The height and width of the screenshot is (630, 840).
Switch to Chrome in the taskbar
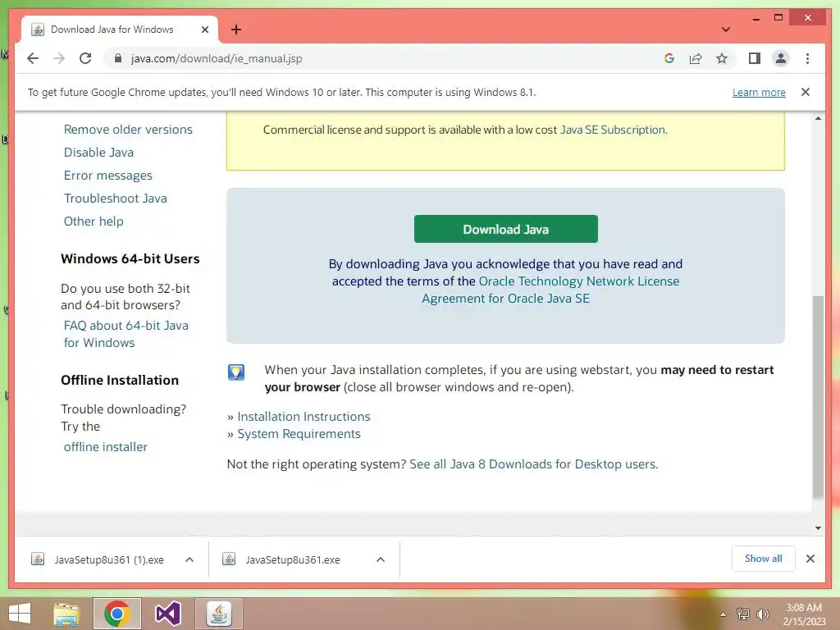pos(116,614)
